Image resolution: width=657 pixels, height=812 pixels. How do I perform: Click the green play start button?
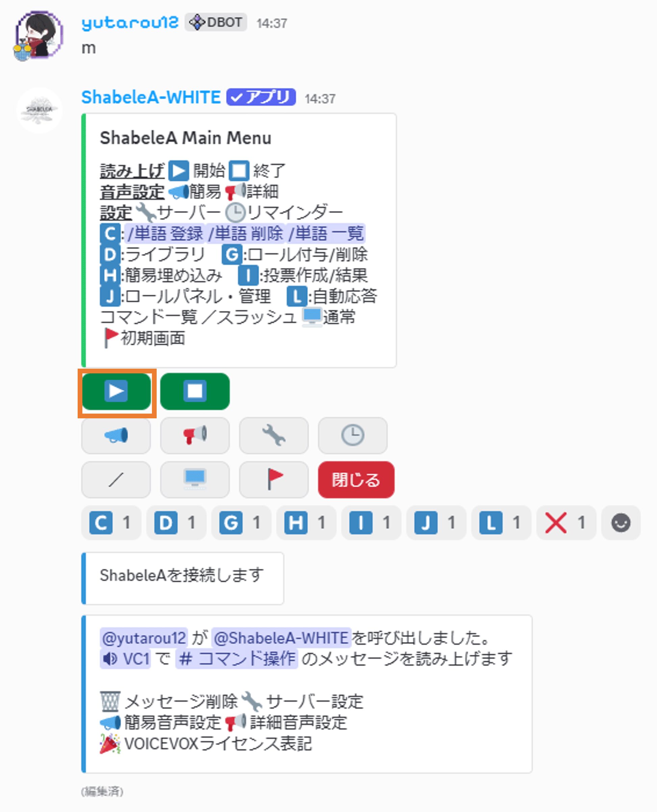pos(116,391)
